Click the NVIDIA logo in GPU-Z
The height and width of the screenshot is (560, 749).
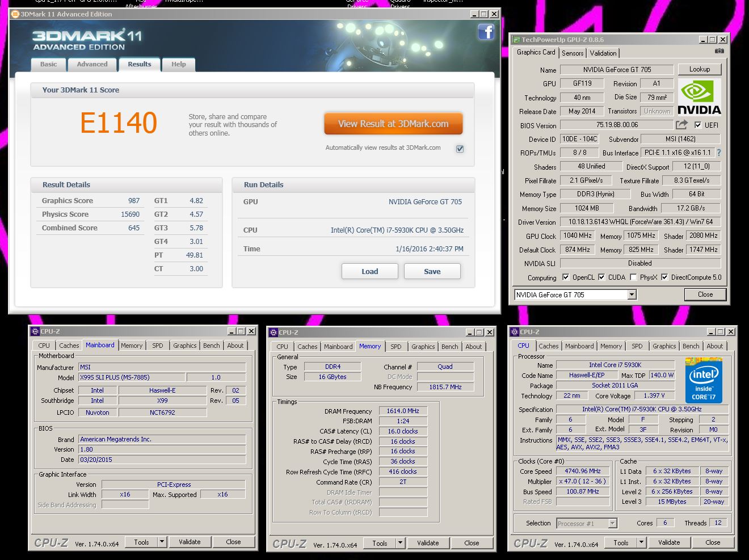tap(699, 98)
